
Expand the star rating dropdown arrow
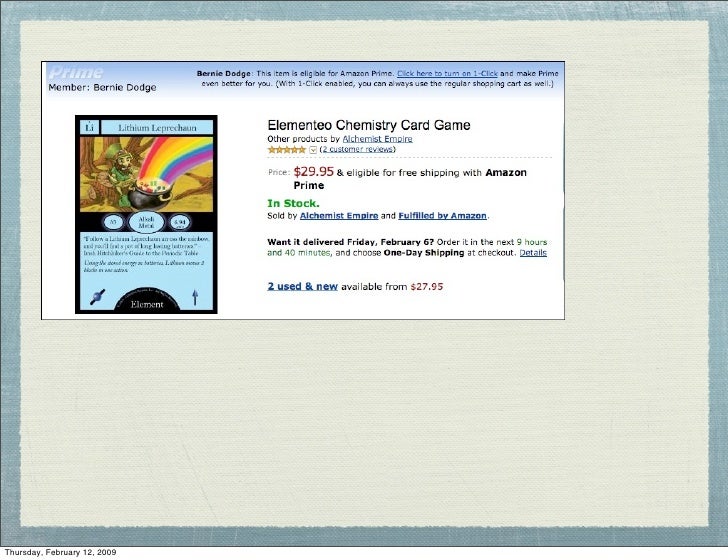pos(313,150)
